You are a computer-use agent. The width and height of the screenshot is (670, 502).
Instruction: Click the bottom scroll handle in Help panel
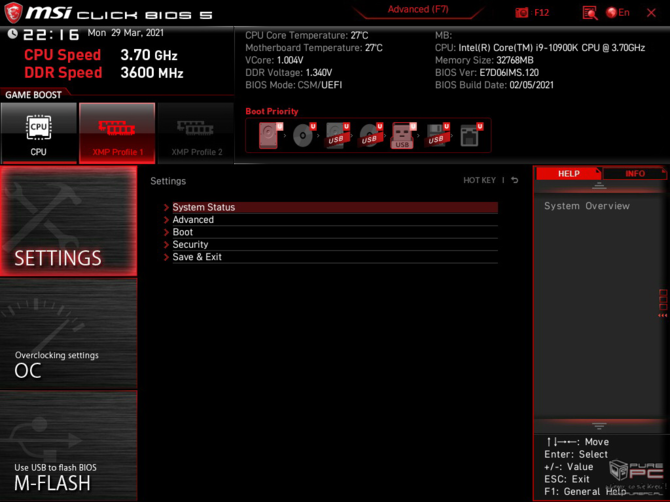599,426
